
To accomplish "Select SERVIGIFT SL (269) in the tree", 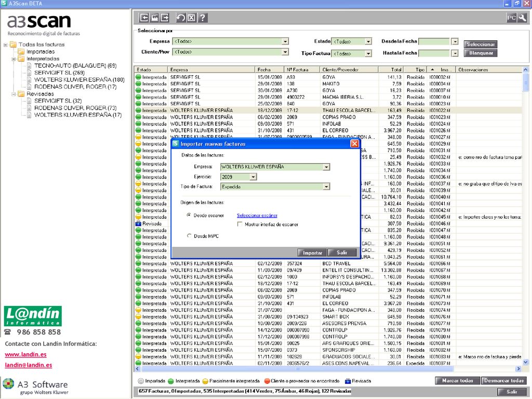I will [x=59, y=73].
